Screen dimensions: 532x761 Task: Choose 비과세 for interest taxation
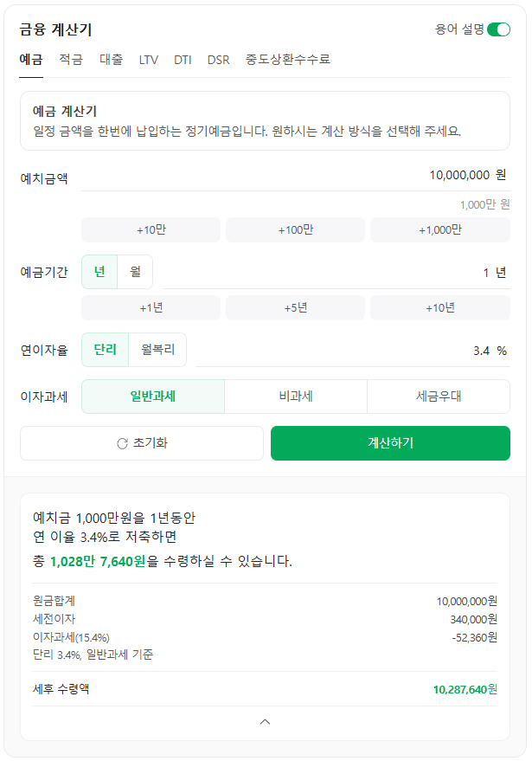(x=295, y=396)
